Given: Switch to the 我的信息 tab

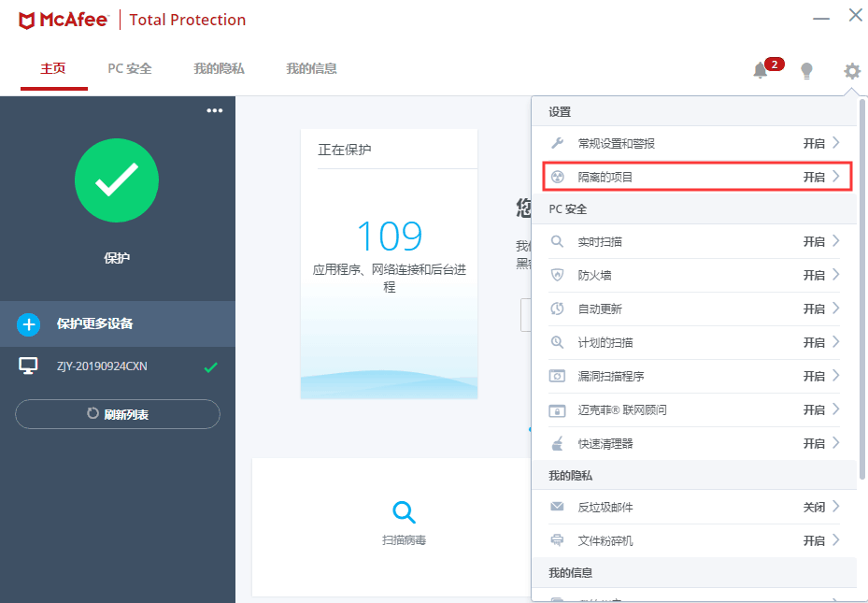Looking at the screenshot, I should [x=311, y=68].
